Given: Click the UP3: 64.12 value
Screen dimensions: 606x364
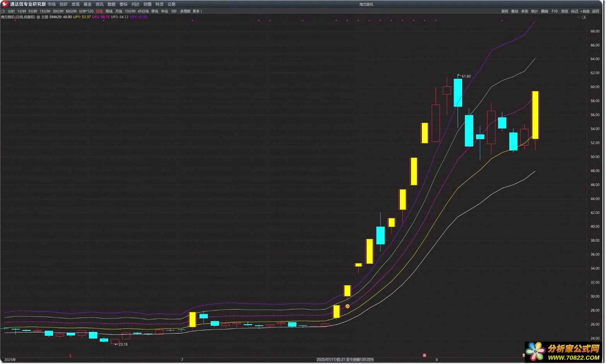Looking at the screenshot, I should click(x=120, y=17).
